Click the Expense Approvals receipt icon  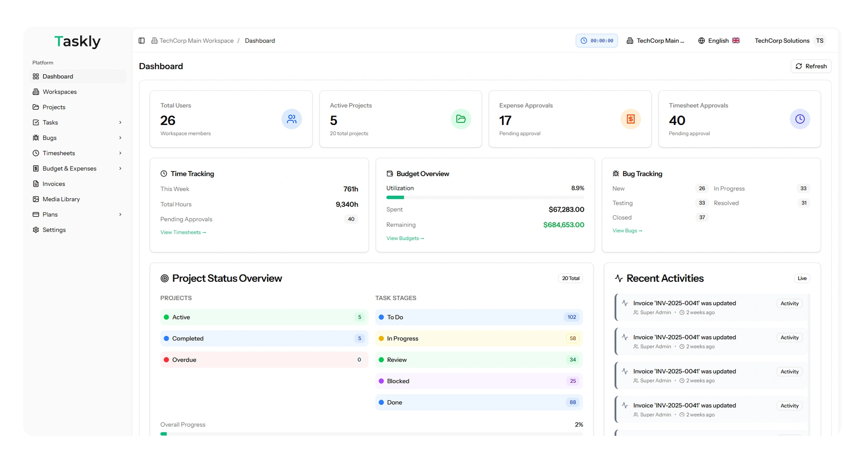[x=631, y=119]
